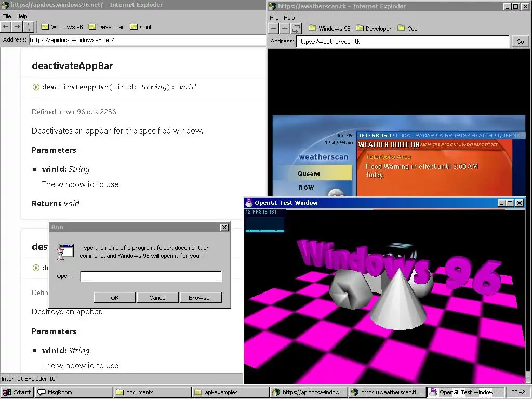Image resolution: width=532 pixels, height=399 pixels.
Task: Click the apidocs window title bar icon
Action: 5,5
